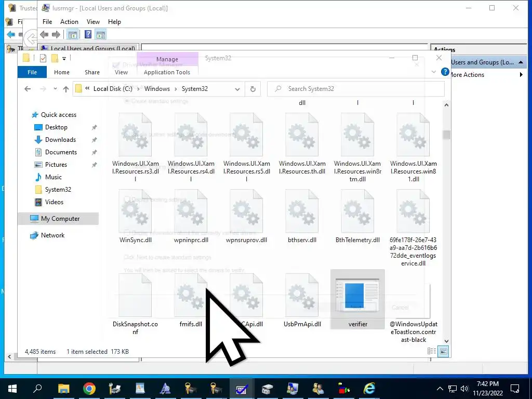The height and width of the screenshot is (399, 532).
Task: Open the address bar history dropdown
Action: (x=237, y=89)
